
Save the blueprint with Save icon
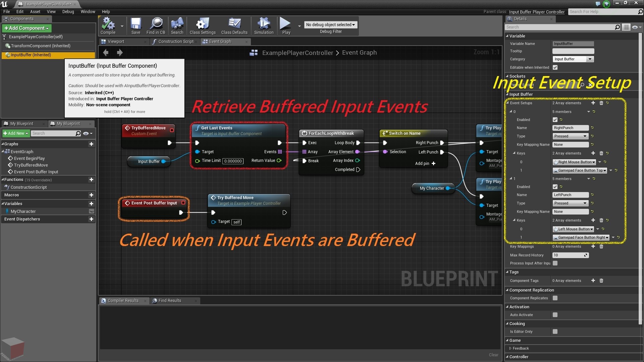click(x=136, y=26)
